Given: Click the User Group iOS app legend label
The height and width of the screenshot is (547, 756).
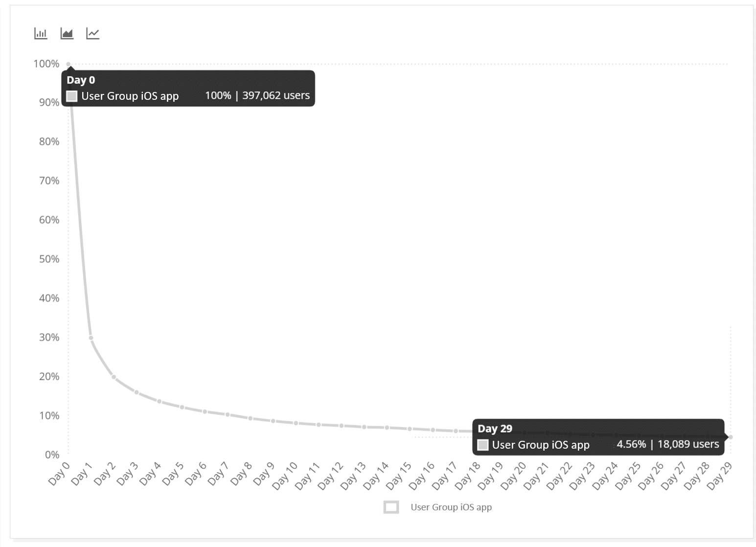Looking at the screenshot, I should coord(451,507).
